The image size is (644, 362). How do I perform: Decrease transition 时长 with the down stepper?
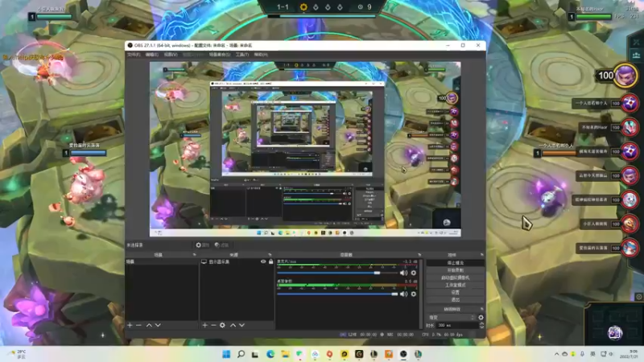(x=481, y=327)
